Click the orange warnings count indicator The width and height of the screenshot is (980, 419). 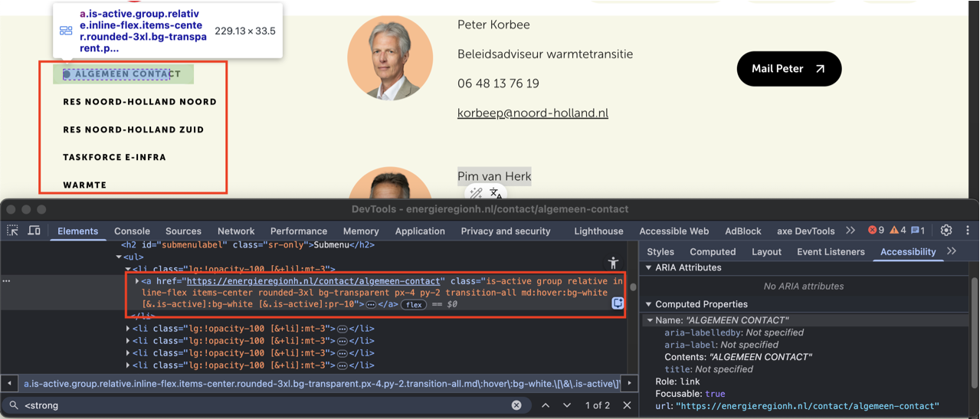pos(898,231)
